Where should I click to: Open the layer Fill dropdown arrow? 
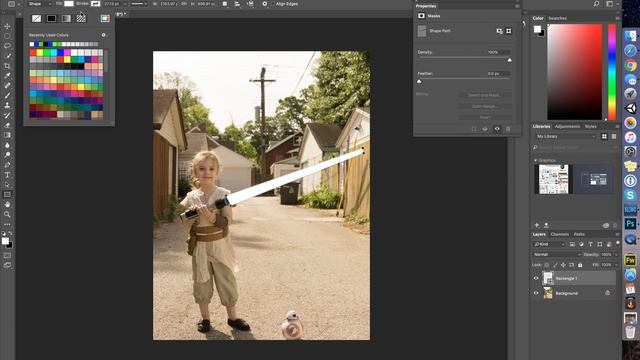616,265
